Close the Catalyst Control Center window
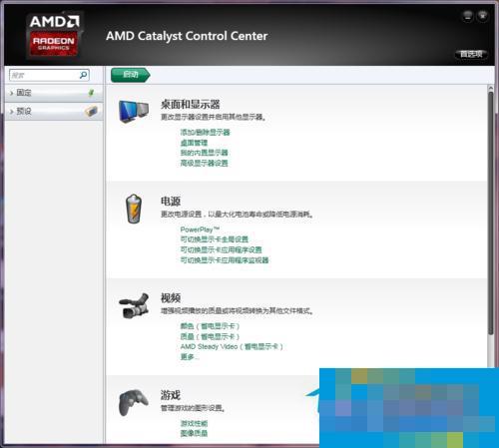The height and width of the screenshot is (448, 499). tap(482, 15)
